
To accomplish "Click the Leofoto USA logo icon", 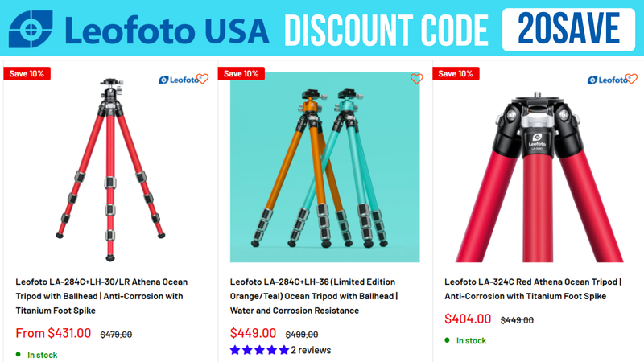I will pyautogui.click(x=31, y=29).
